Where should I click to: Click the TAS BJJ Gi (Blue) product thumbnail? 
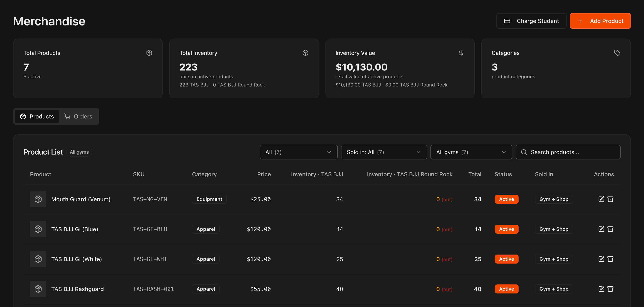(38, 229)
